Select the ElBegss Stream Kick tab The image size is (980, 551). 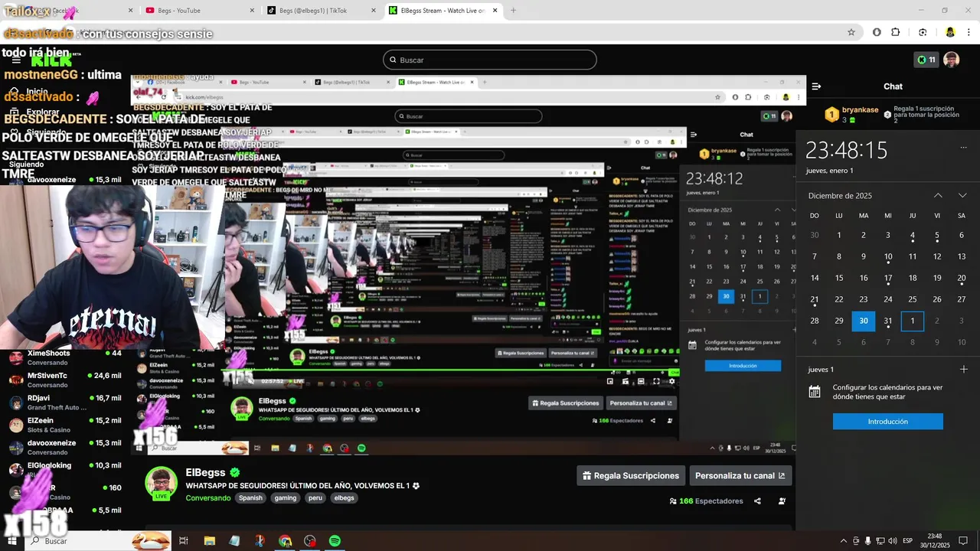[x=443, y=11]
